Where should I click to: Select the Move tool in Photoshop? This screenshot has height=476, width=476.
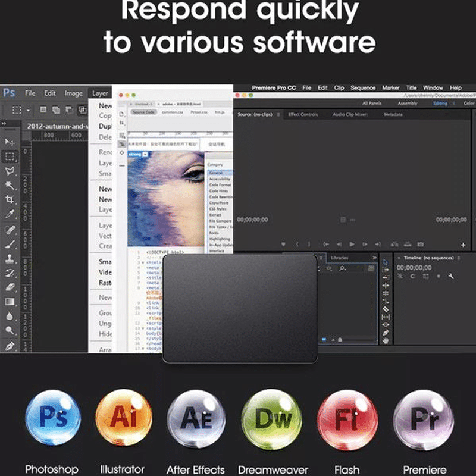click(10, 142)
